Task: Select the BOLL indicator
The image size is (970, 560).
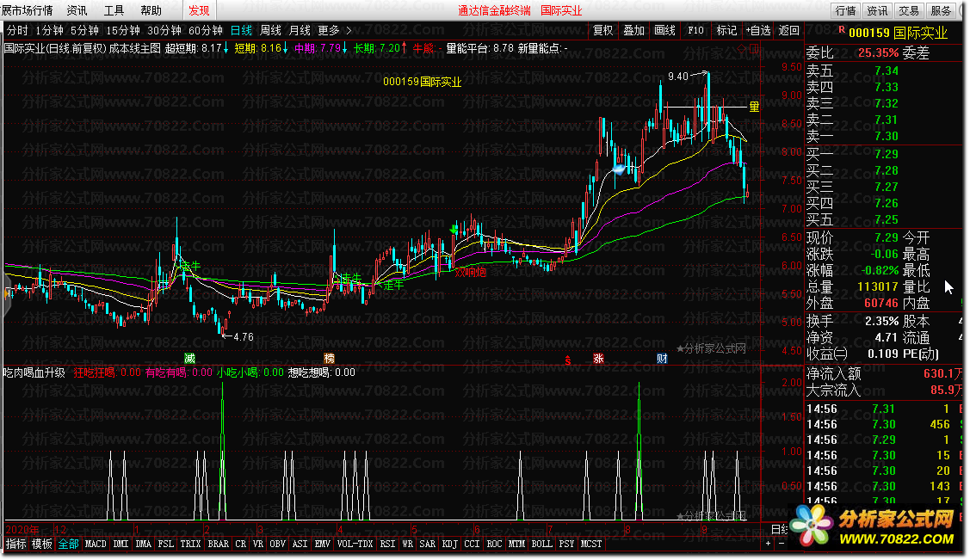Action: (542, 544)
